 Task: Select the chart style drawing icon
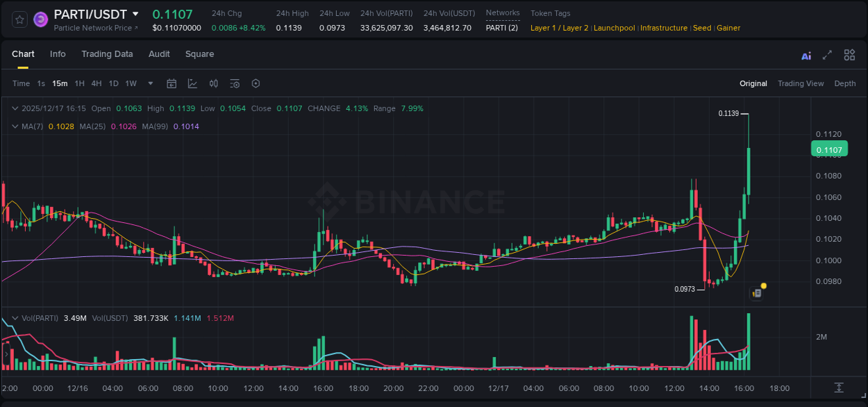[x=192, y=83]
